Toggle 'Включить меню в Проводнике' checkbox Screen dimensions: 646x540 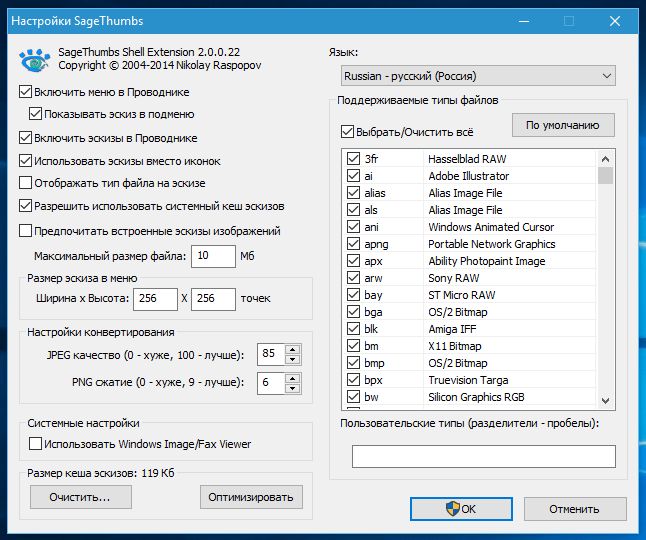click(26, 92)
